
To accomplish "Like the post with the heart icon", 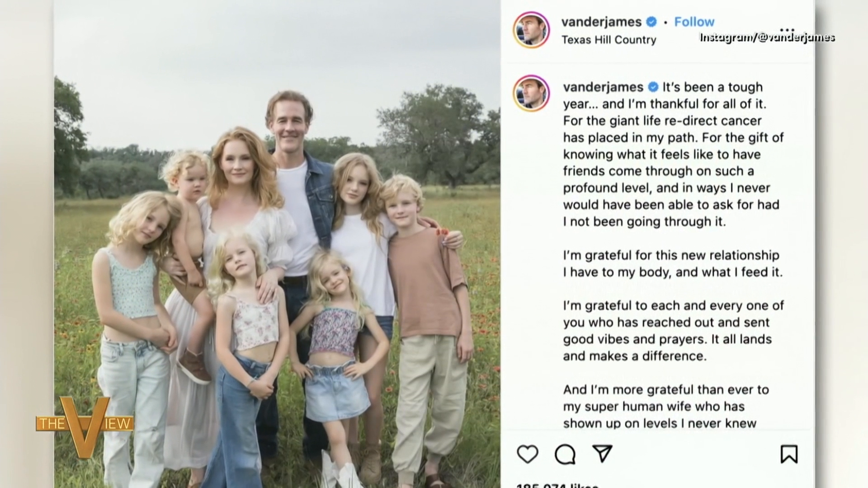I will tap(528, 454).
